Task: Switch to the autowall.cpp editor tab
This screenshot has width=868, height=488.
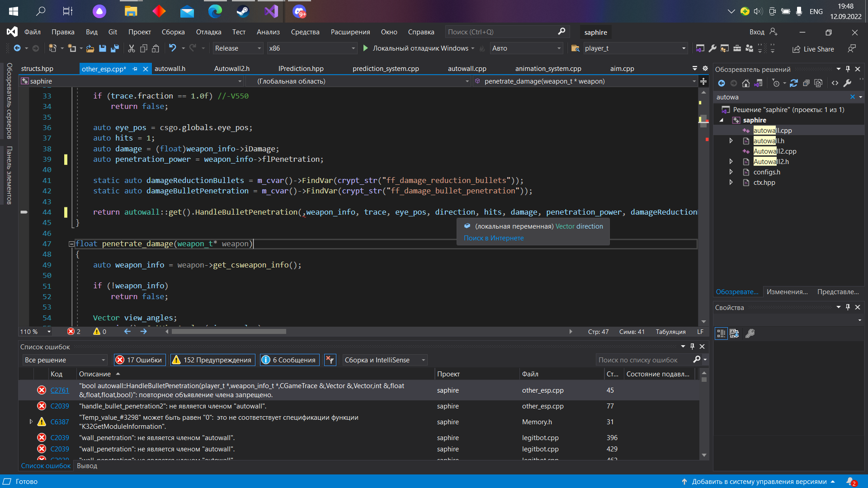Action: coord(467,69)
